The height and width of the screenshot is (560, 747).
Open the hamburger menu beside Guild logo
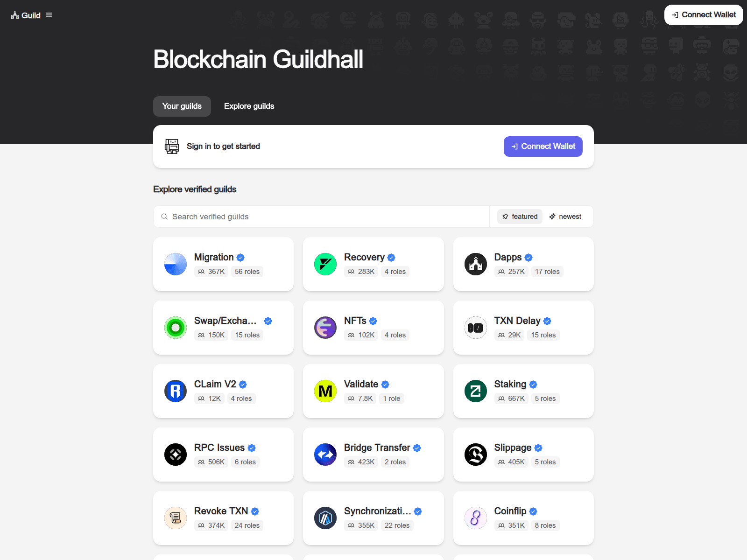coord(49,15)
